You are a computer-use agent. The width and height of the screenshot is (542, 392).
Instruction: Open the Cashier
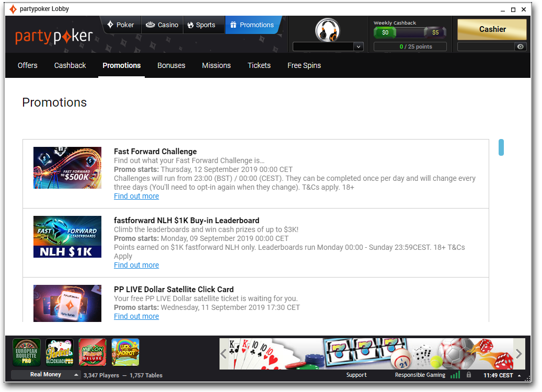pos(492,30)
